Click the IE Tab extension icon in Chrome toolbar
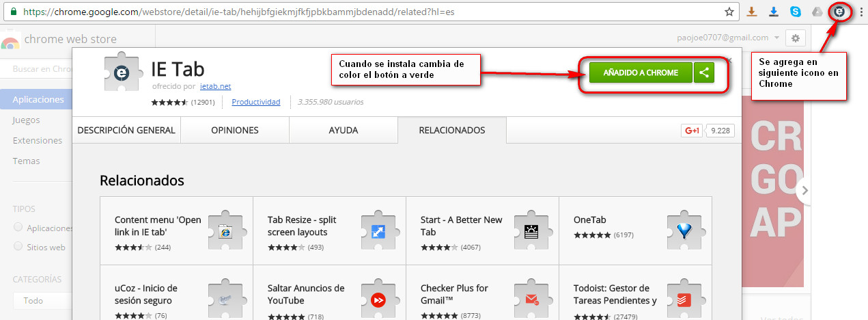Screen dimensions: 868x320 click(x=839, y=12)
